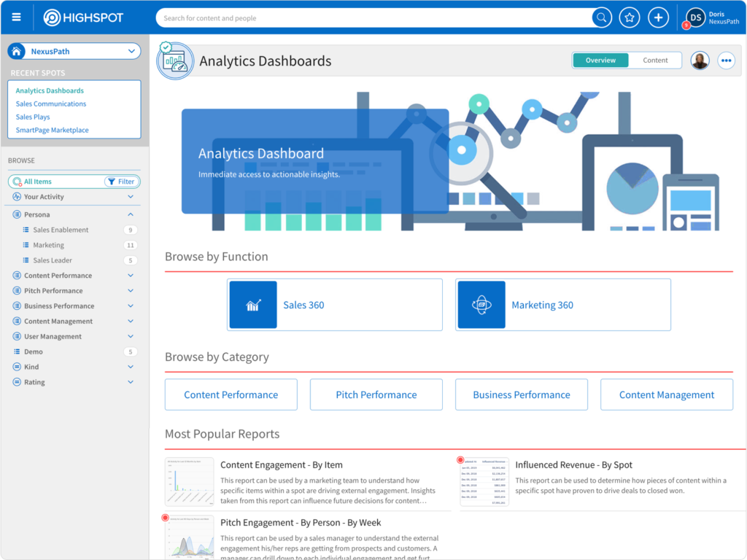This screenshot has height=560, width=747.
Task: Click the User Management sidebar icon
Action: [17, 336]
